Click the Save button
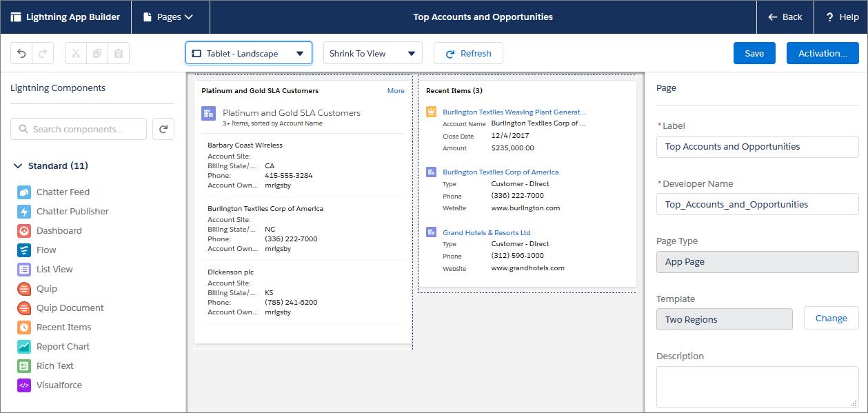Screen dimensions: 868x413 (754, 53)
